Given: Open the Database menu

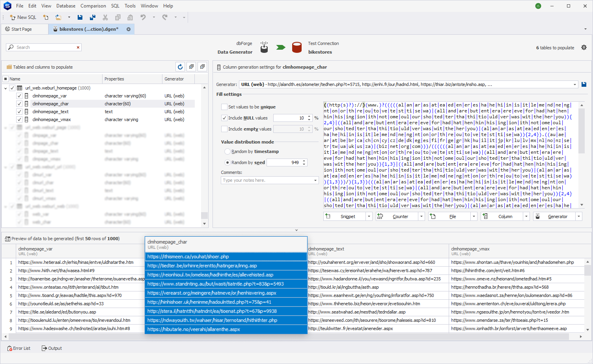Looking at the screenshot, I should [66, 6].
